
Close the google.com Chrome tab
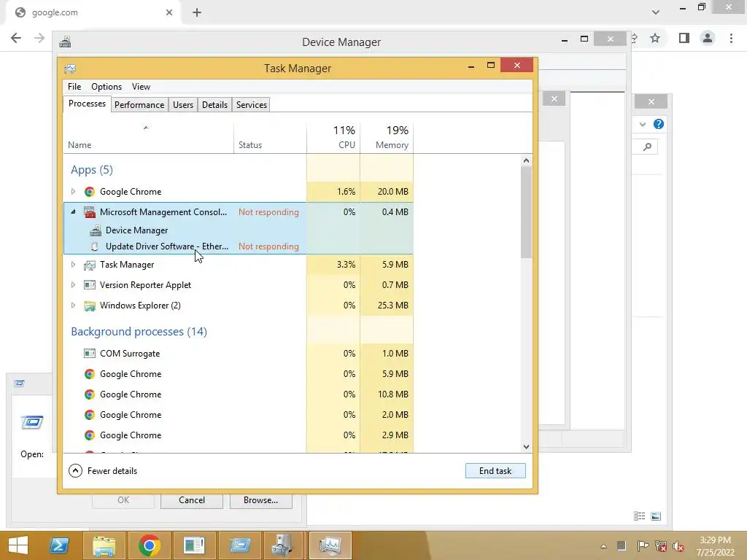pyautogui.click(x=169, y=12)
